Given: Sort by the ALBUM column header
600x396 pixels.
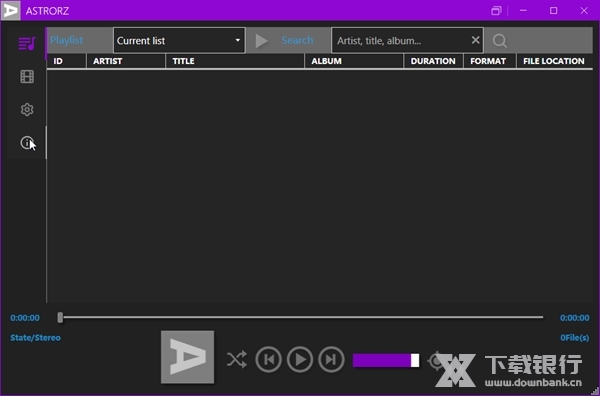Looking at the screenshot, I should [354, 61].
